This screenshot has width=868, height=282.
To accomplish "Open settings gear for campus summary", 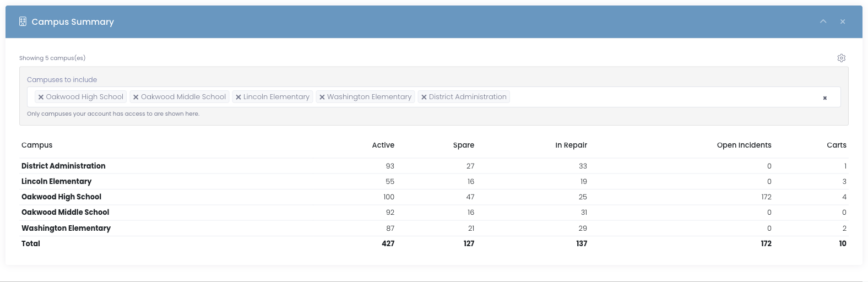I will 842,58.
